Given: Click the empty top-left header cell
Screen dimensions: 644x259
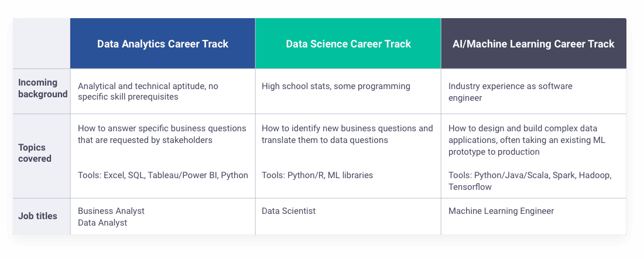Looking at the screenshot, I should click(42, 43).
